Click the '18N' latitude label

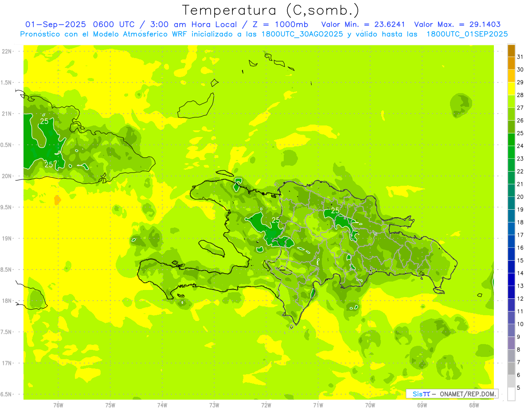pyautogui.click(x=6, y=301)
